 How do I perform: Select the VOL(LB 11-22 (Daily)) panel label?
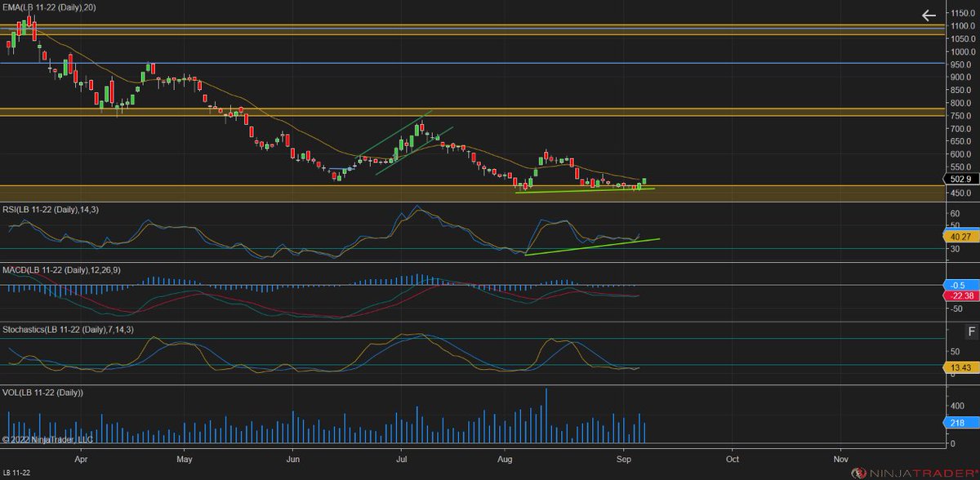43,393
